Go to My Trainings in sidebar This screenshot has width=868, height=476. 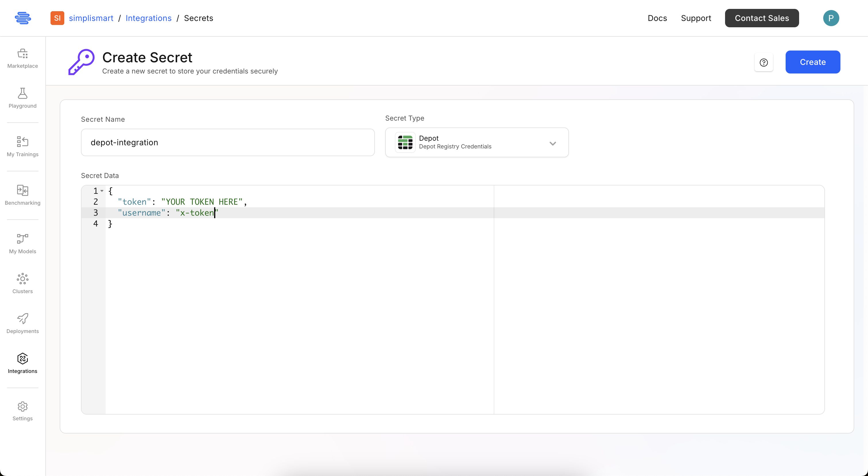click(23, 142)
